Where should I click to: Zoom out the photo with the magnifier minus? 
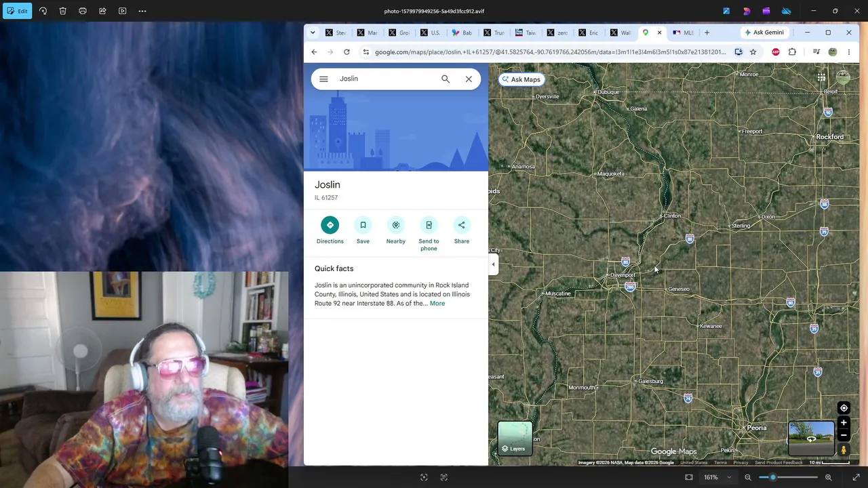click(748, 478)
